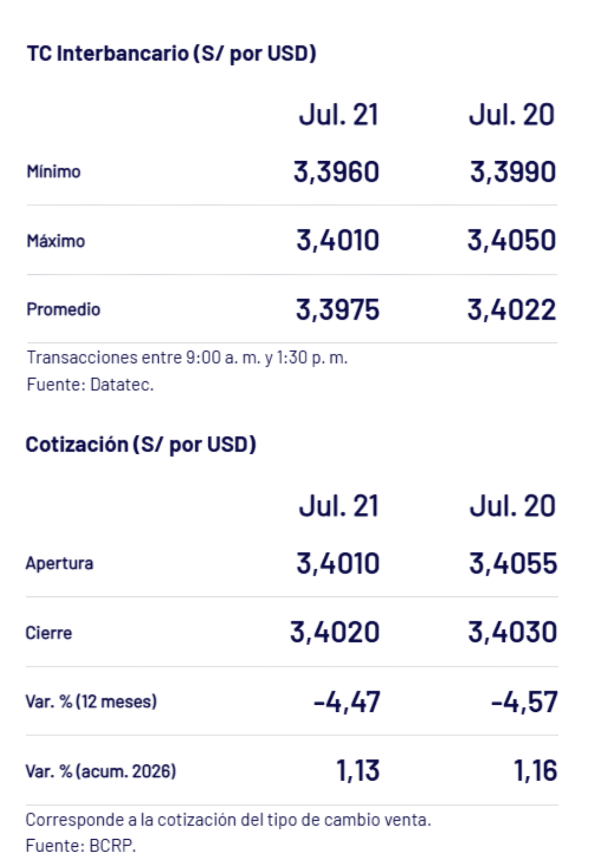
Task: Click the Máximo value 3,4050
Action: click(x=512, y=241)
